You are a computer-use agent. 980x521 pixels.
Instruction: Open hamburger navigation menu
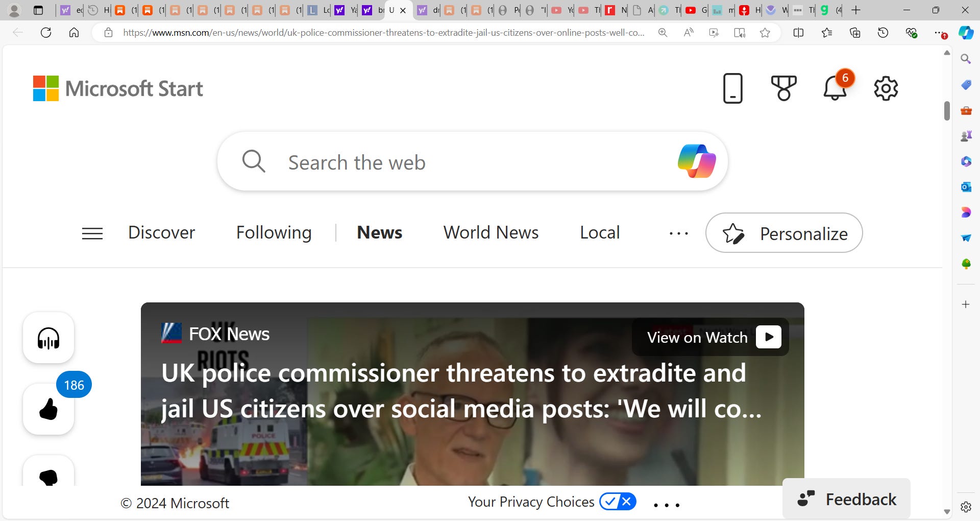click(x=92, y=233)
